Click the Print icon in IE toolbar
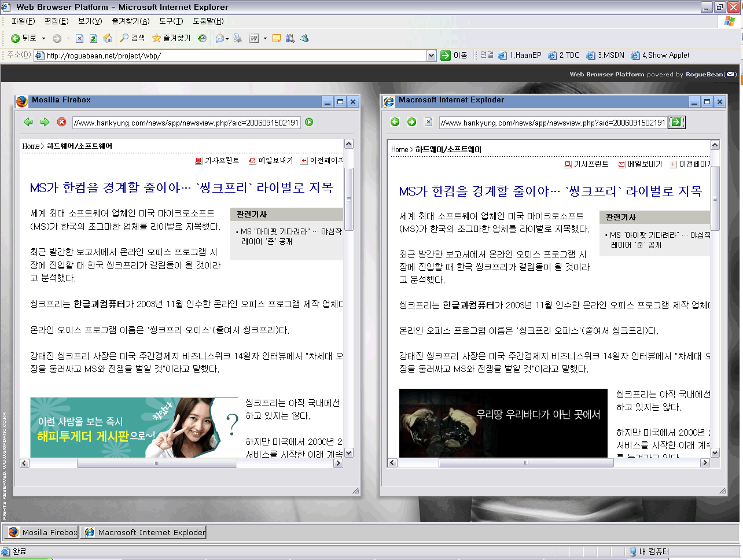 pyautogui.click(x=237, y=38)
